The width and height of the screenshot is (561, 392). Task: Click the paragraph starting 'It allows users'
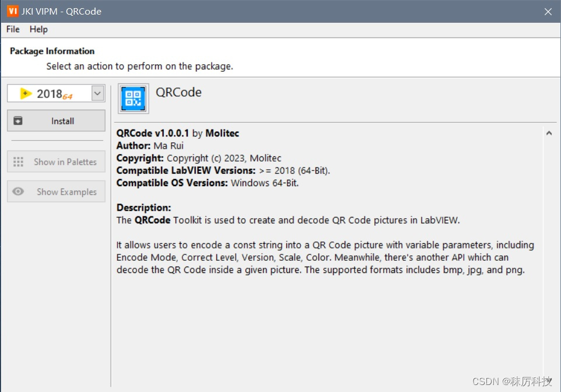[325, 257]
